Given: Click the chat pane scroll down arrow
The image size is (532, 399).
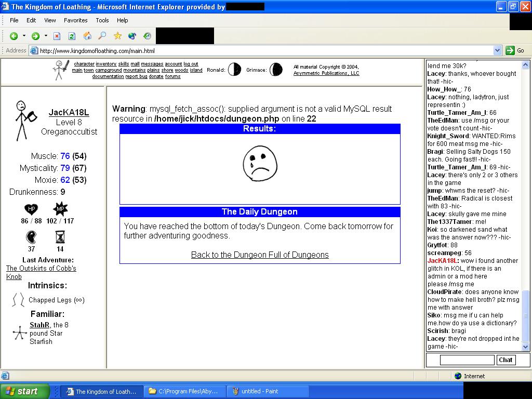Looking at the screenshot, I should [x=525, y=347].
